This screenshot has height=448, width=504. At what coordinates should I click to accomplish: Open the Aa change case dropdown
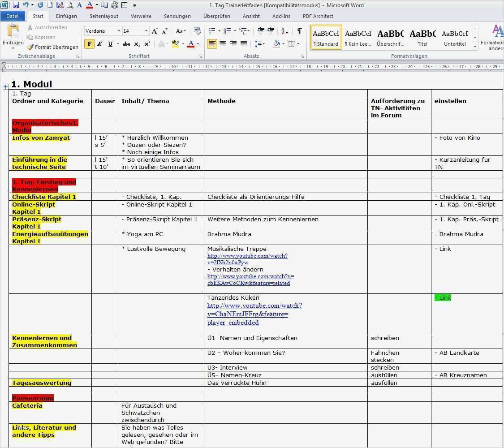[x=181, y=31]
